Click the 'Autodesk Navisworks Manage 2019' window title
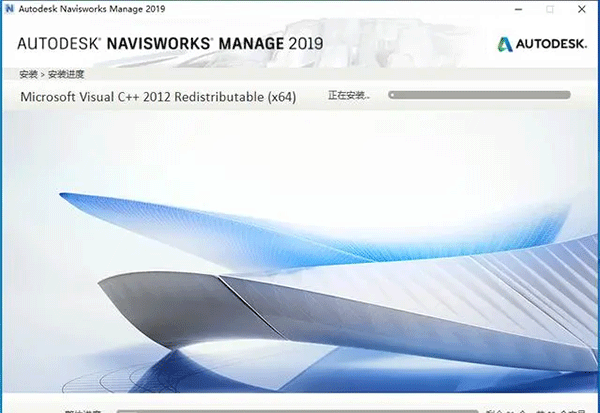Screen dimensions: 600x413 click(x=92, y=9)
